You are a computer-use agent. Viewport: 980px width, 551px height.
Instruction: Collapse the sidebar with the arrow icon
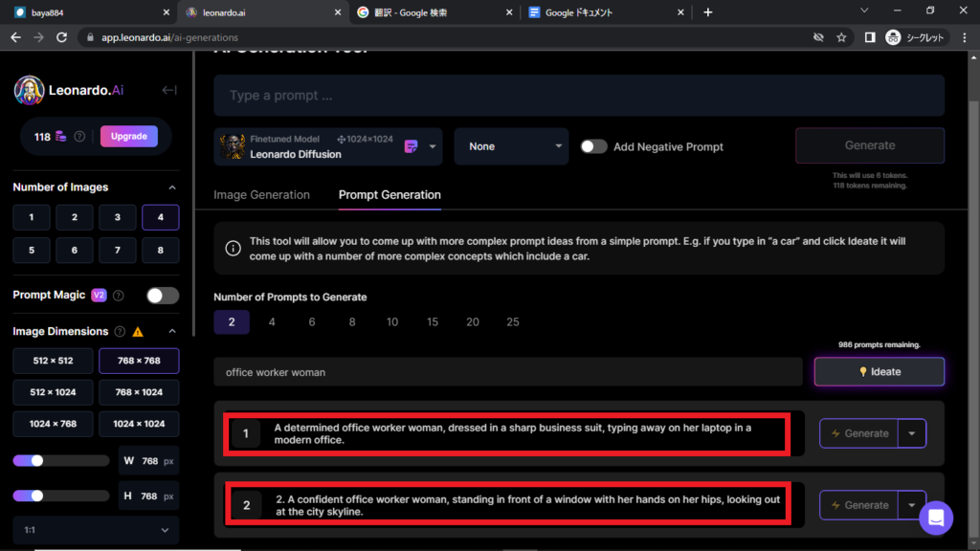pos(169,90)
